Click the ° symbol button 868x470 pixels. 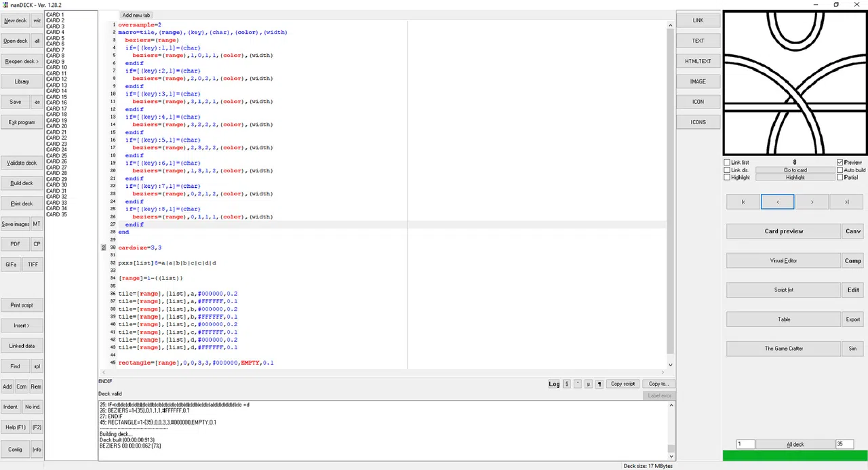pyautogui.click(x=578, y=384)
